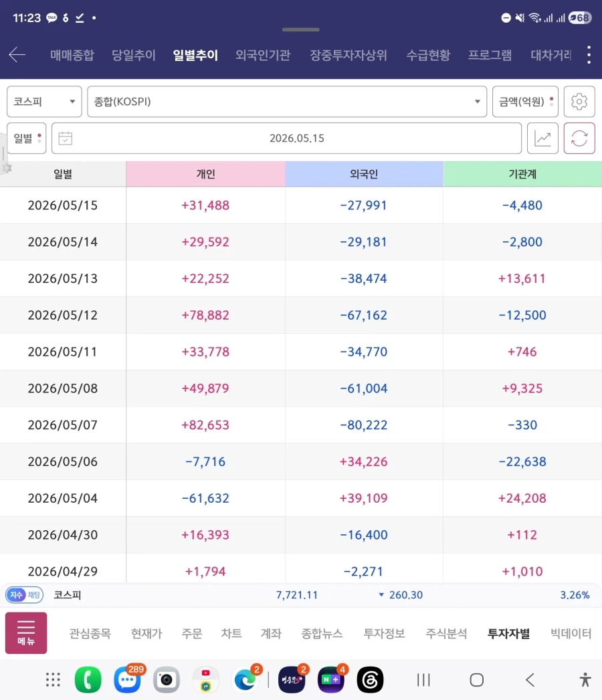602x700 pixels.
Task: Open the 장중투자자상위 tab
Action: tap(348, 55)
